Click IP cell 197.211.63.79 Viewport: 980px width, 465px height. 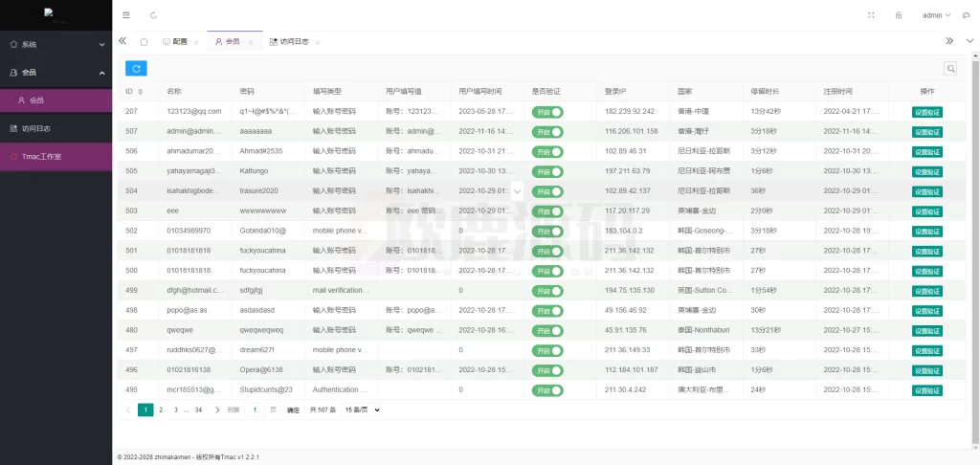pos(627,170)
